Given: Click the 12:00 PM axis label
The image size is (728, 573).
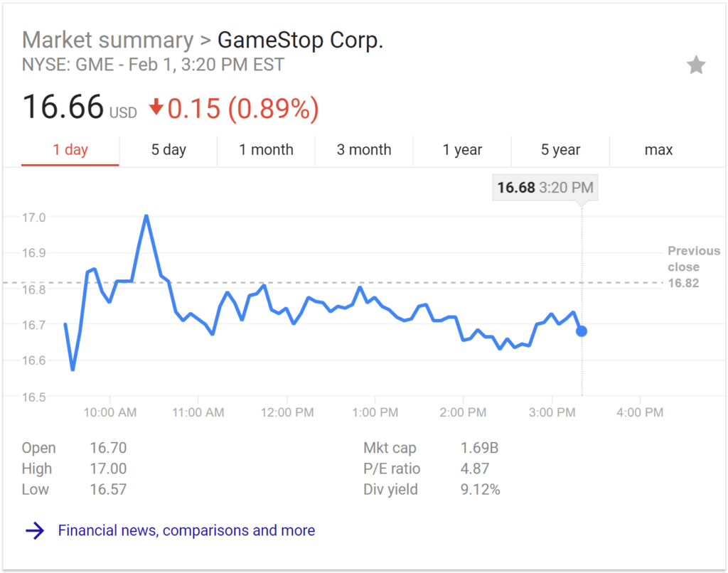Looking at the screenshot, I should tap(287, 412).
